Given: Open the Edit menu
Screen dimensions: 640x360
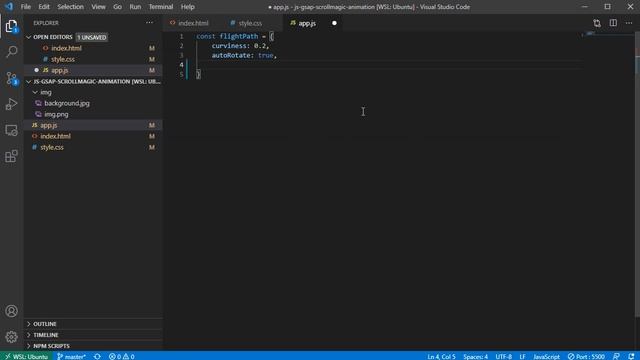Looking at the screenshot, I should click(44, 7).
